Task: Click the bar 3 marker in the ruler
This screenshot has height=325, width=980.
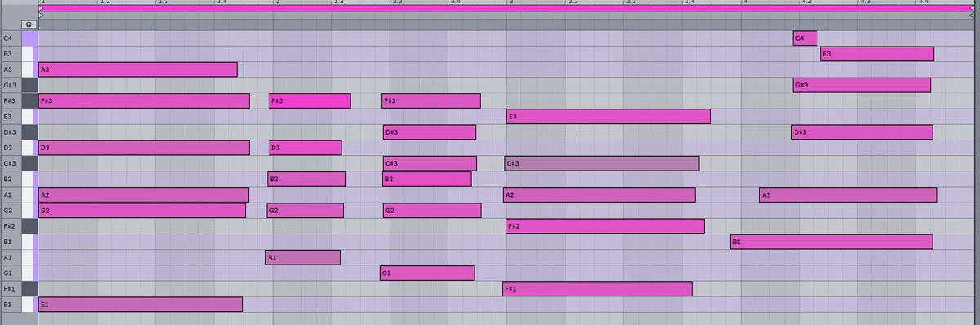Action: click(511, 2)
